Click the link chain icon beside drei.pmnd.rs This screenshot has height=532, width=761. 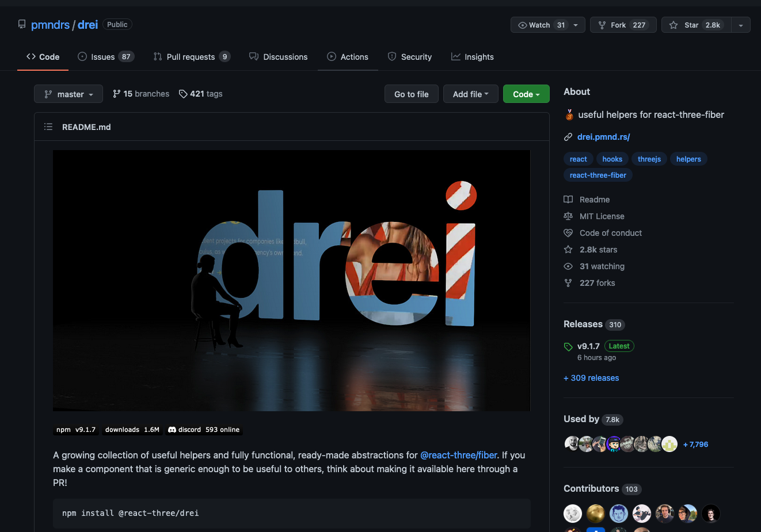(568, 137)
